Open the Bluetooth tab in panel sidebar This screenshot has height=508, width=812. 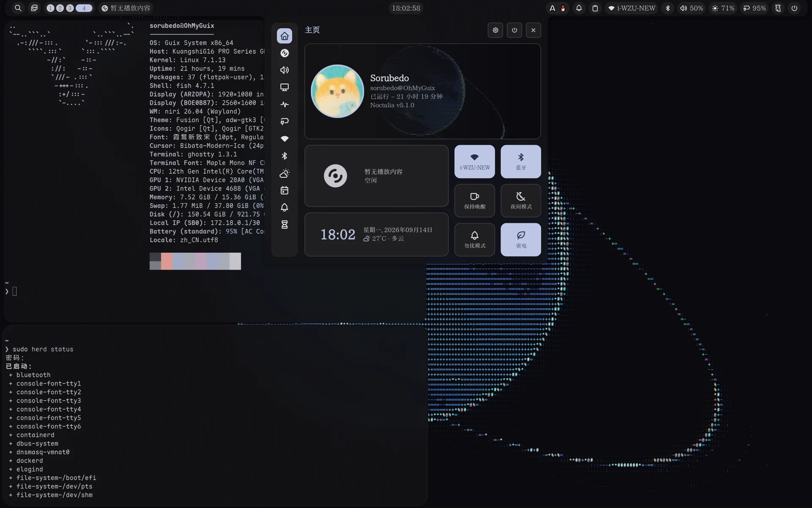tap(284, 156)
